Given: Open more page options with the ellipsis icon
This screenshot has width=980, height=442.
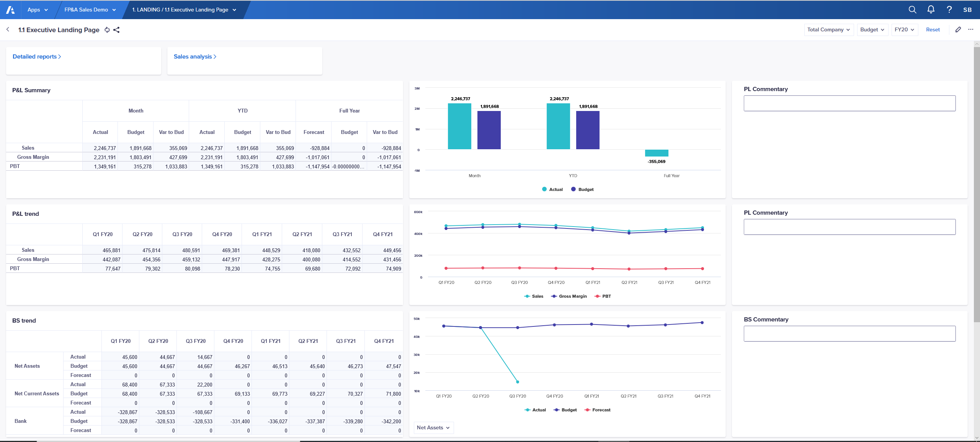Looking at the screenshot, I should click(971, 29).
